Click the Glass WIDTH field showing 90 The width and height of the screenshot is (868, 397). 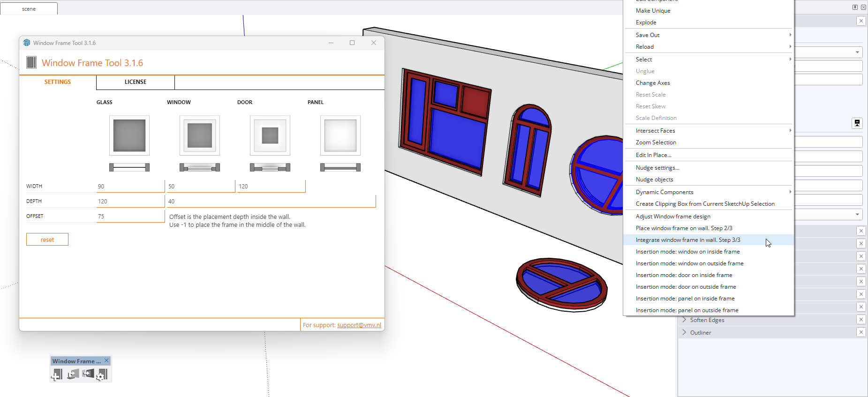click(130, 187)
